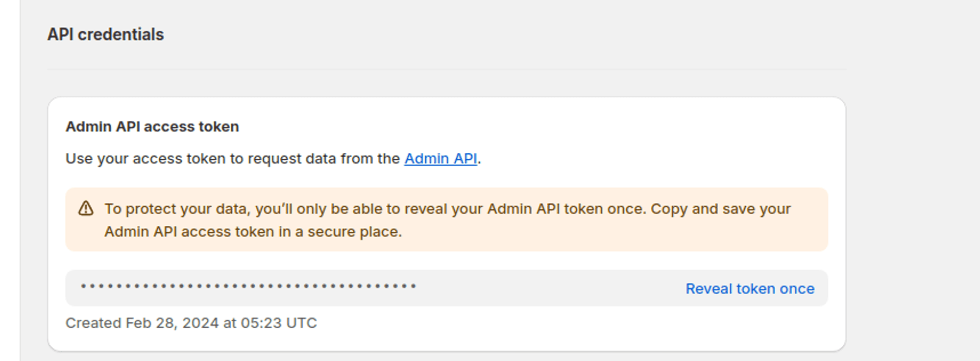This screenshot has height=361, width=980.
Task: Click the divider under API credentials
Action: point(446,69)
